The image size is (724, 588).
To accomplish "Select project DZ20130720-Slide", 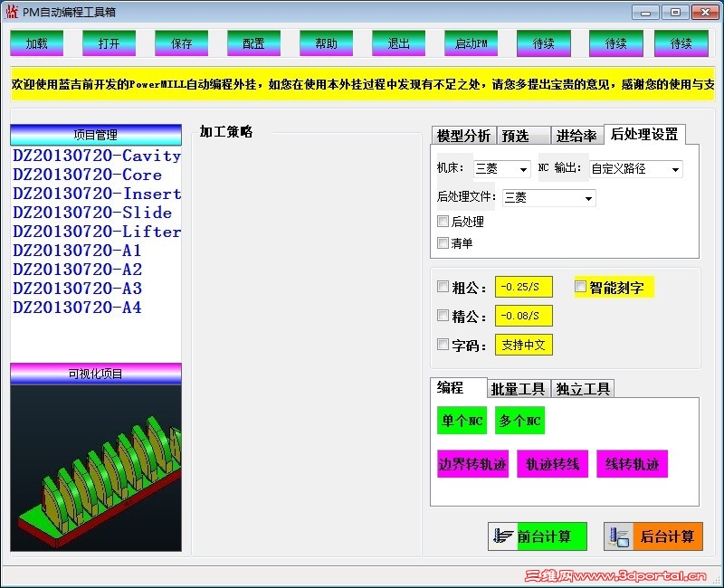I will 92,213.
